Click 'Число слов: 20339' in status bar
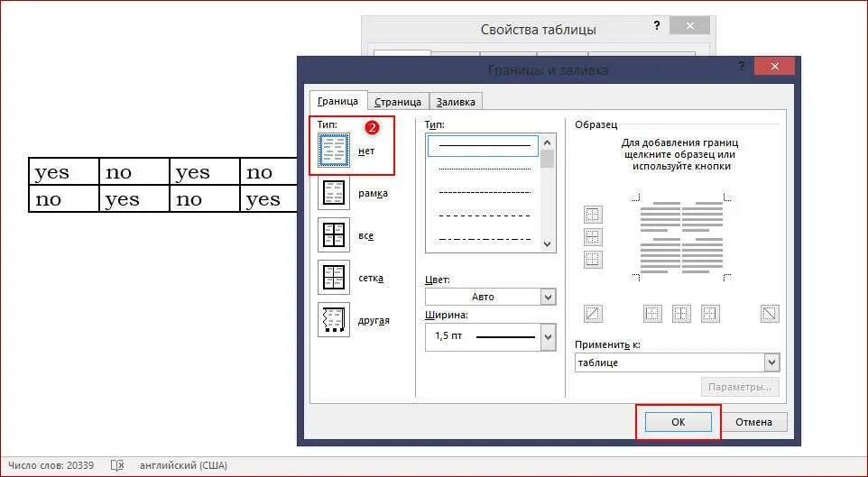This screenshot has width=868, height=477. pos(51,465)
